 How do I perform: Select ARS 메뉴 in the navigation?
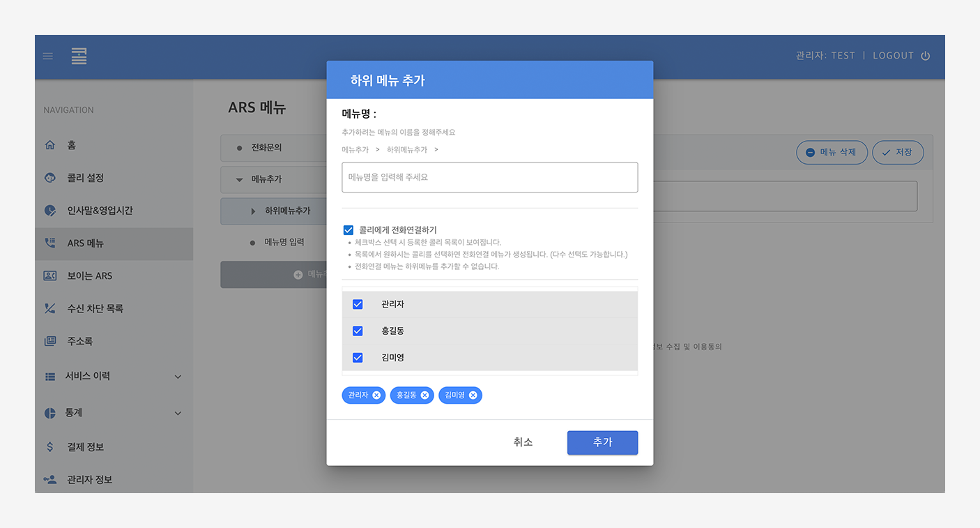coord(114,243)
